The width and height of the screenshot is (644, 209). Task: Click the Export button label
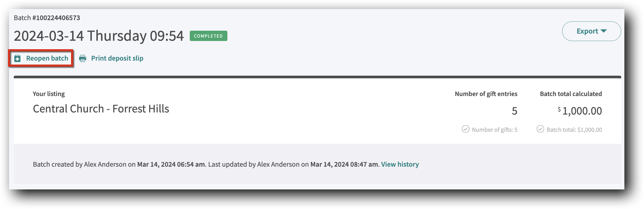point(587,31)
